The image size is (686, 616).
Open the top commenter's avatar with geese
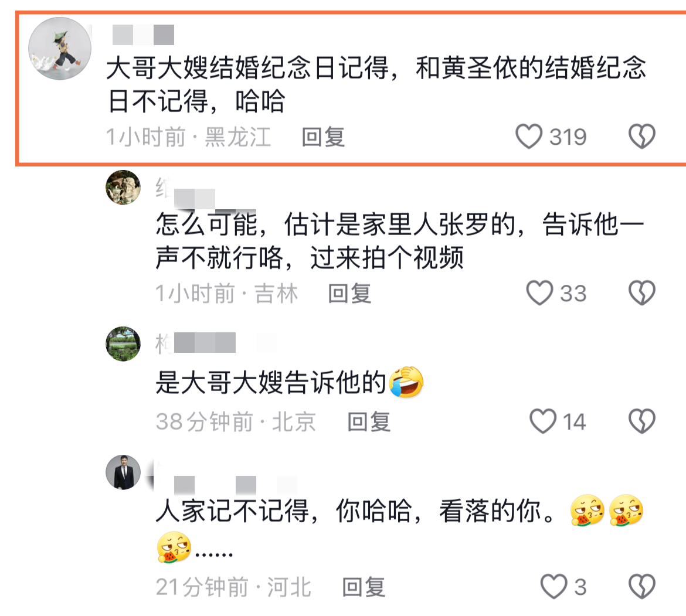point(60,49)
